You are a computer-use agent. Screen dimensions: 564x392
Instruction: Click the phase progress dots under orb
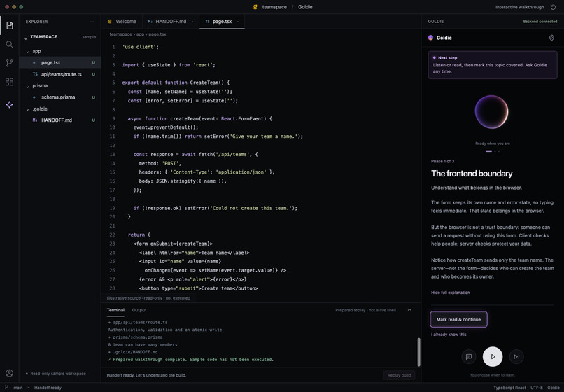(493, 151)
